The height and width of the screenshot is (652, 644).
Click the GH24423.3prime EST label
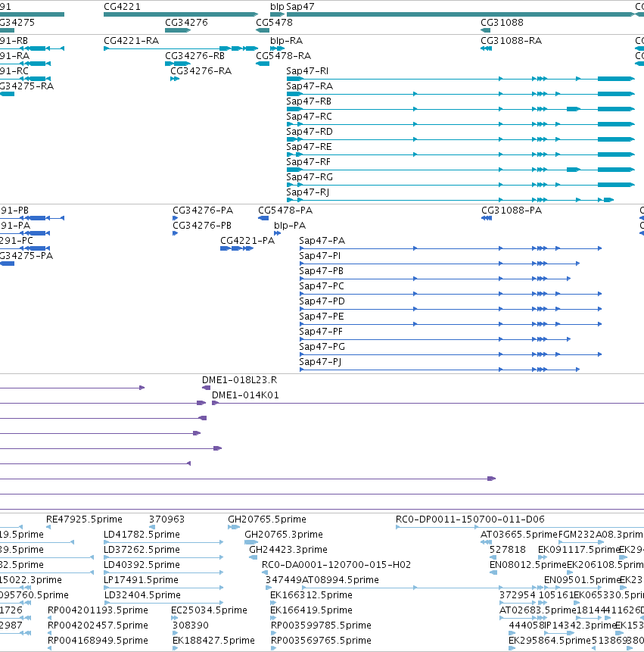coord(288,550)
